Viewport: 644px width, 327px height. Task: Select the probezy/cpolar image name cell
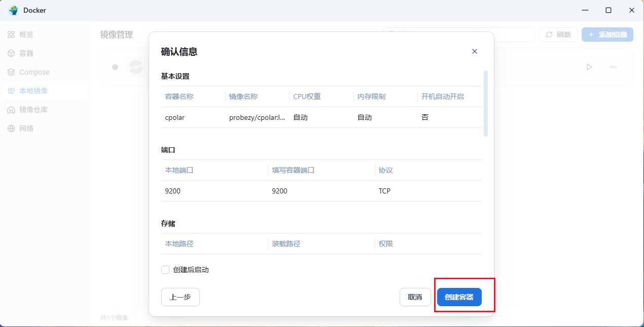pyautogui.click(x=257, y=117)
